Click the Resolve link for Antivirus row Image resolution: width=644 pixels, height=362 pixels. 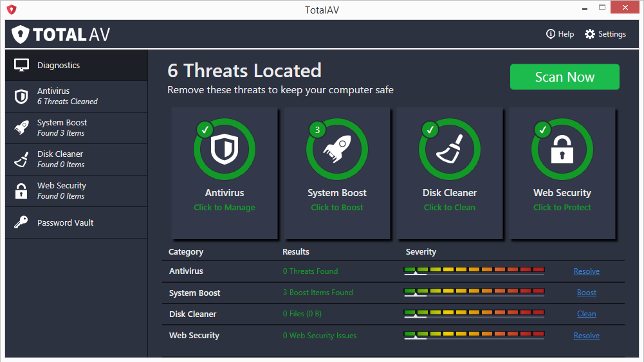pos(586,271)
